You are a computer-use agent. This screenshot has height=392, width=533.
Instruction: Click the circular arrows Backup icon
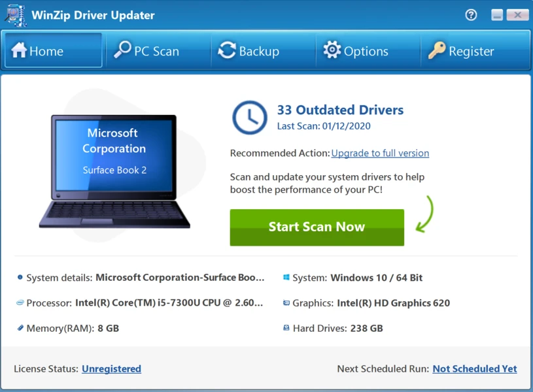pos(227,50)
